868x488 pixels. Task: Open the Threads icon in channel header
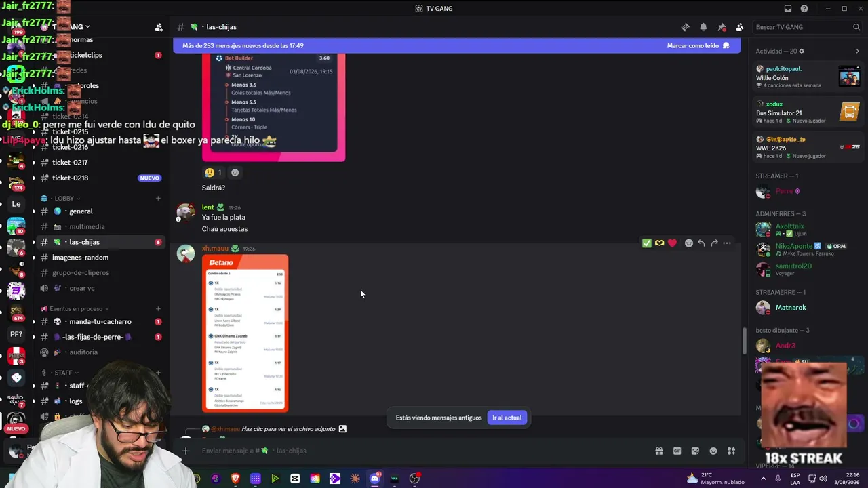[685, 27]
